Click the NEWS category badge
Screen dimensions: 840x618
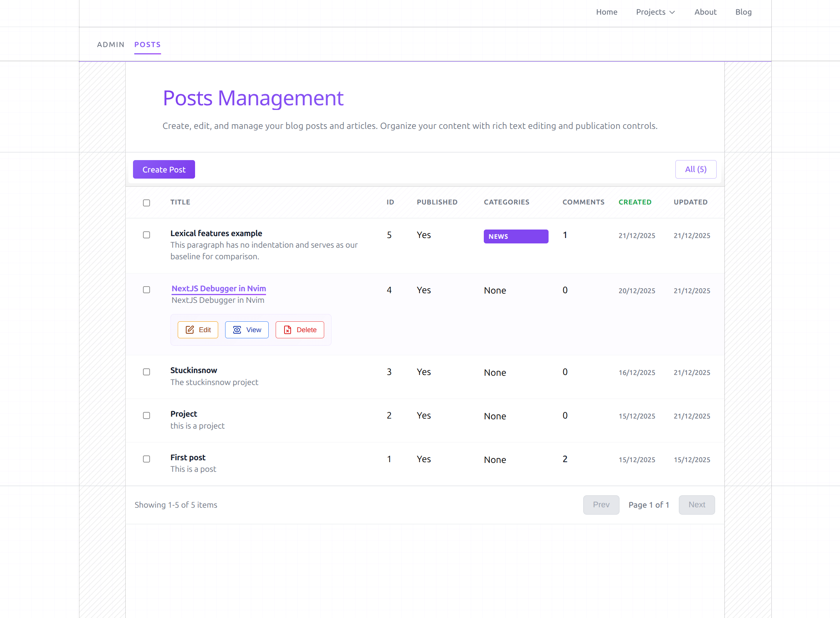click(515, 236)
